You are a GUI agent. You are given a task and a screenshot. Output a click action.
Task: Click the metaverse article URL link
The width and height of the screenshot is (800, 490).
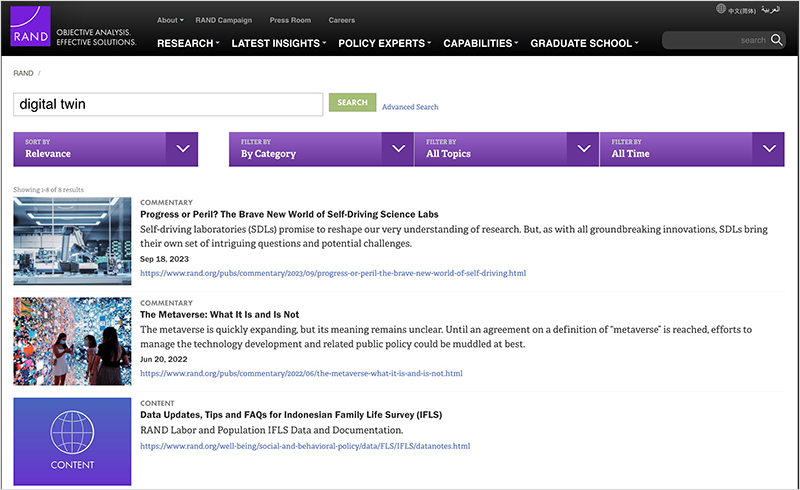(302, 373)
